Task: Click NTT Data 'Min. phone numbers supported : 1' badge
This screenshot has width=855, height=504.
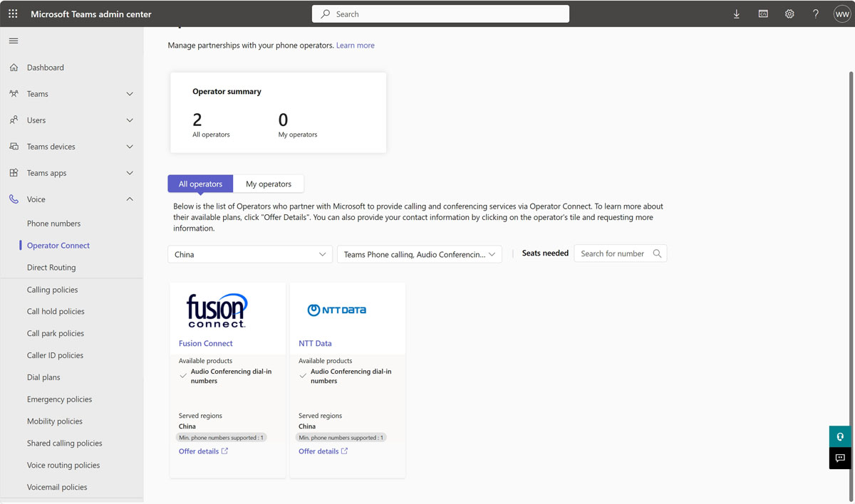Action: (341, 438)
